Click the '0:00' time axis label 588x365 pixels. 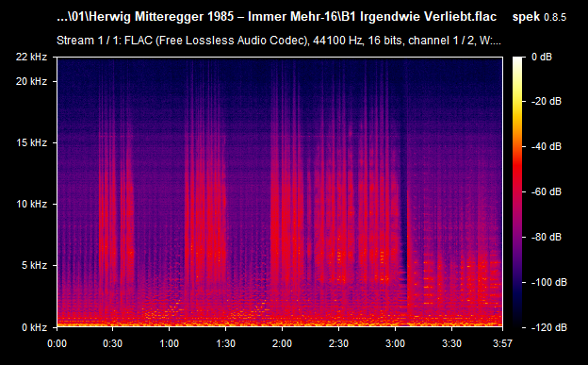click(x=57, y=343)
